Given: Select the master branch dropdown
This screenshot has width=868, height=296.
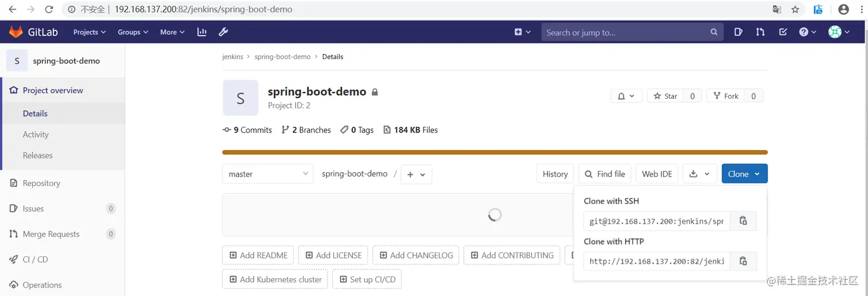Looking at the screenshot, I should [x=268, y=174].
